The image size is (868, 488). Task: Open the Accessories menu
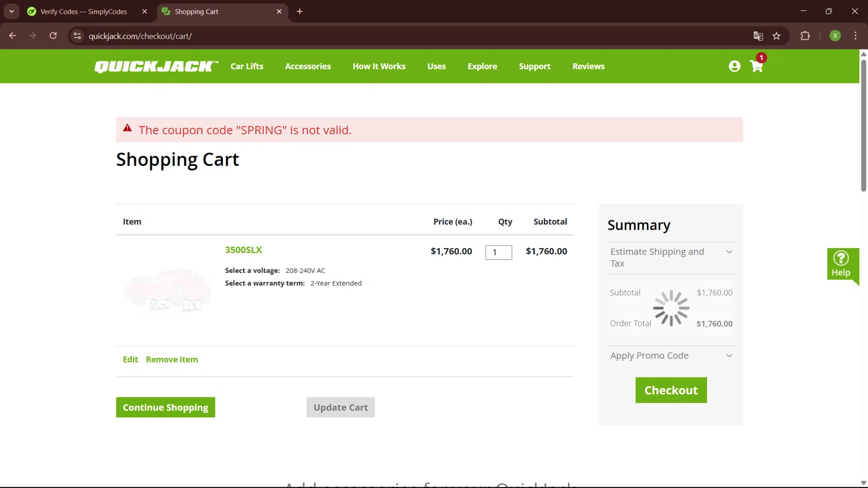pos(308,66)
